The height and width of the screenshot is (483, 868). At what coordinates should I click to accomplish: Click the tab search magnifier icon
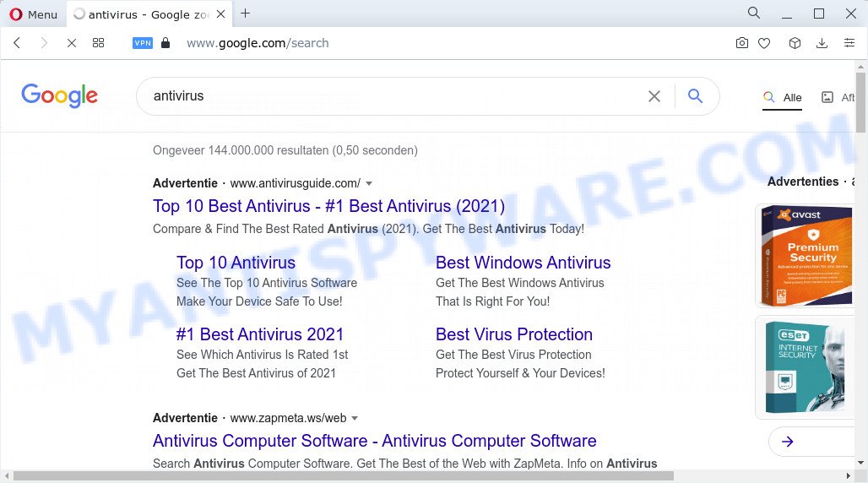coord(753,13)
